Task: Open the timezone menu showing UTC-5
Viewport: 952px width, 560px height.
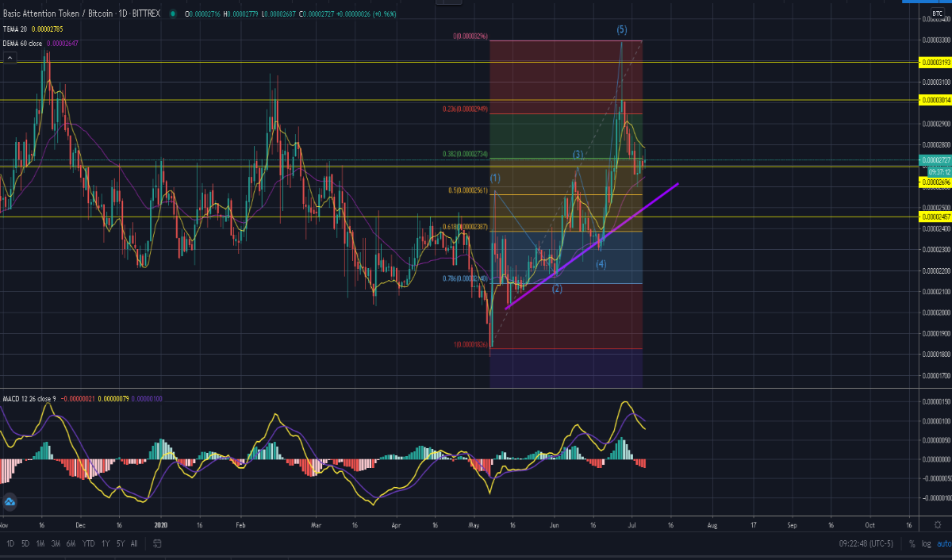Action: point(868,543)
